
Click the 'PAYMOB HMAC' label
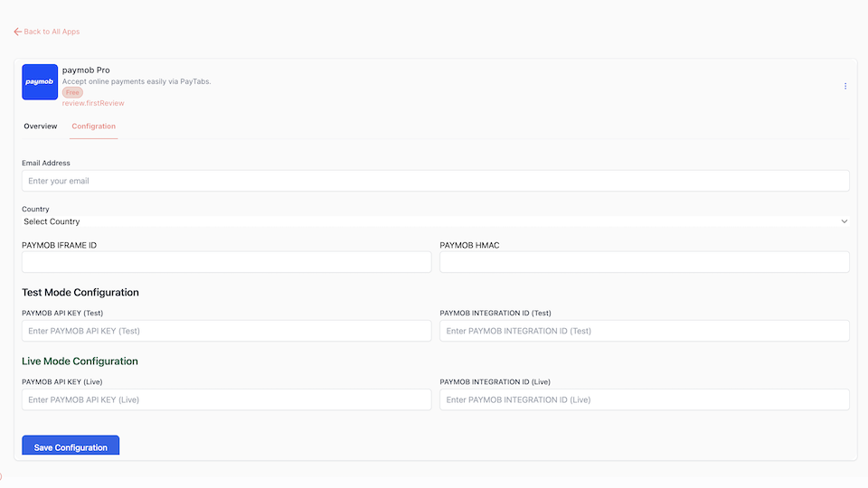[x=469, y=245]
